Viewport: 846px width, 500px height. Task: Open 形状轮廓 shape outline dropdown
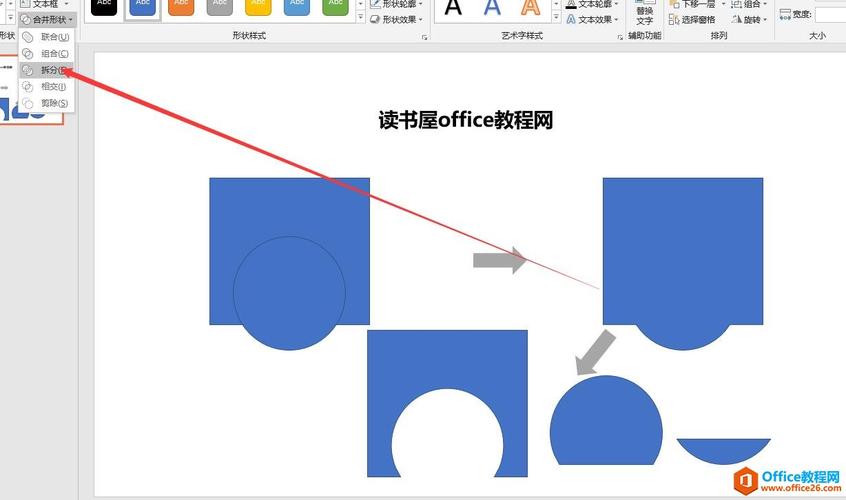click(x=396, y=4)
